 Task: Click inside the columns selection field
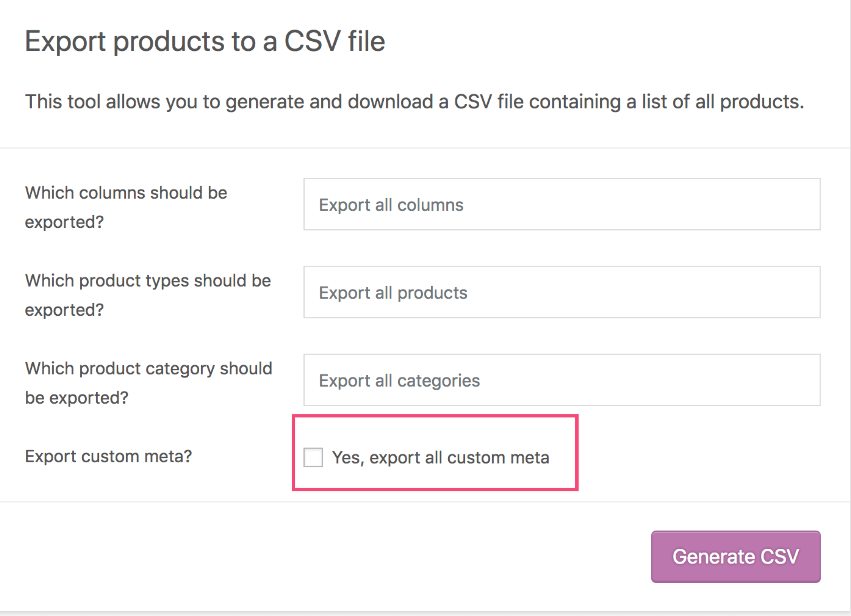pyautogui.click(x=561, y=205)
